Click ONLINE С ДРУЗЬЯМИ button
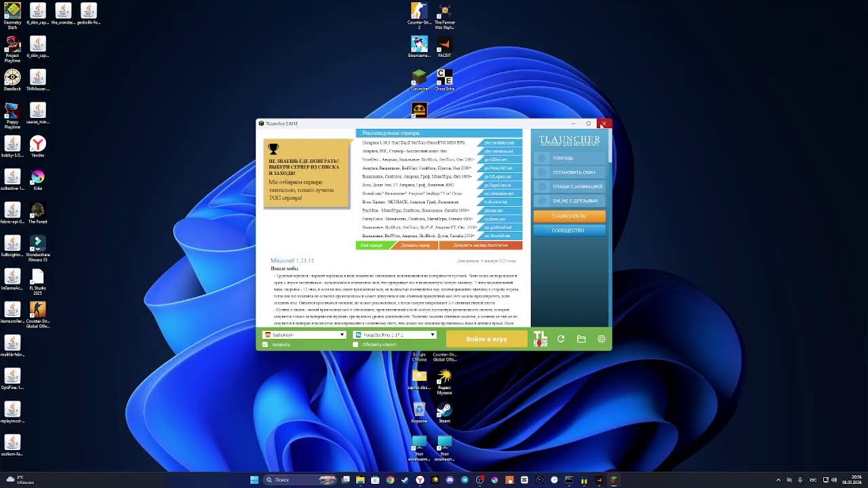 click(569, 201)
